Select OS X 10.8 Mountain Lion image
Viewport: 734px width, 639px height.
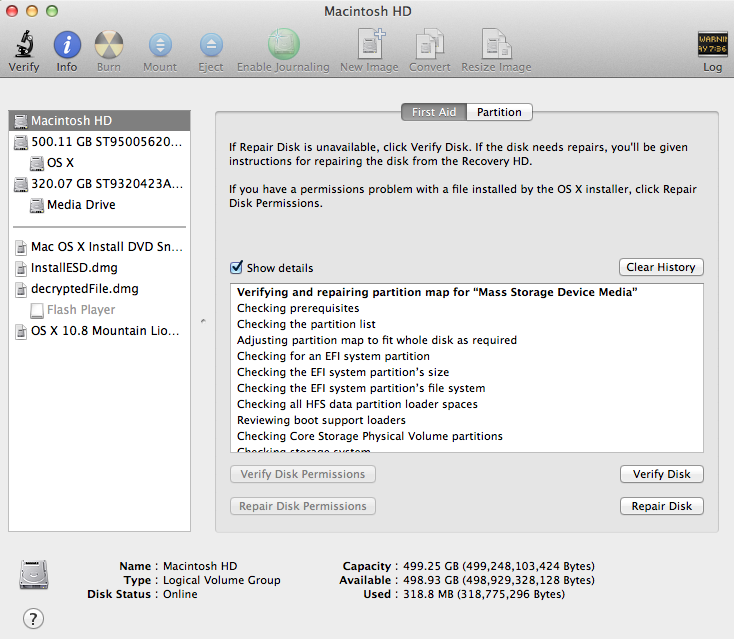99,331
